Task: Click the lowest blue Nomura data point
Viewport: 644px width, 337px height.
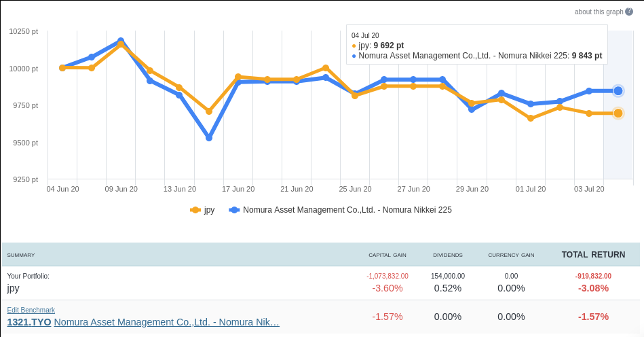Action: [209, 138]
